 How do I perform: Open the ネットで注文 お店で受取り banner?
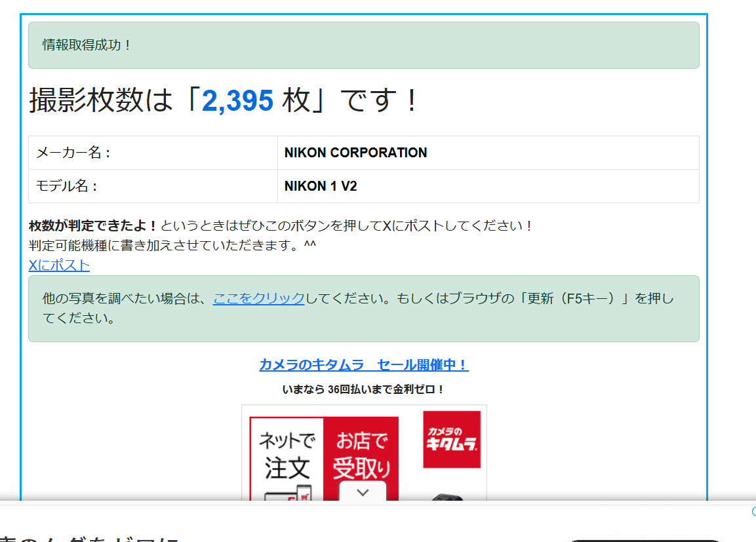click(x=325, y=459)
